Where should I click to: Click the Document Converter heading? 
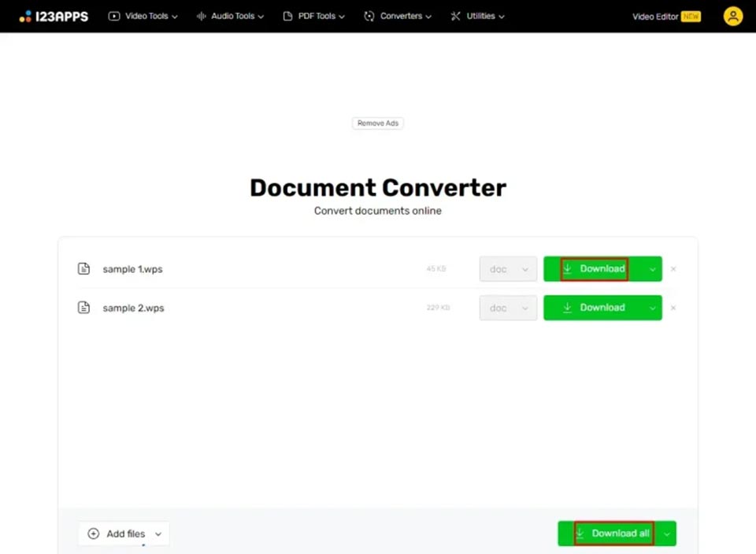[x=378, y=188]
